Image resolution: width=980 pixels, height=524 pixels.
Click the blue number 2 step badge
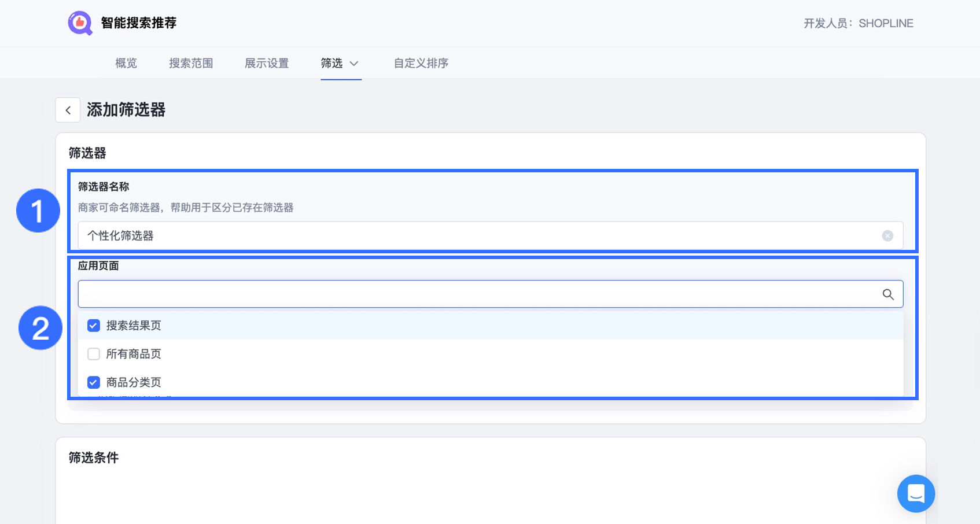click(40, 328)
